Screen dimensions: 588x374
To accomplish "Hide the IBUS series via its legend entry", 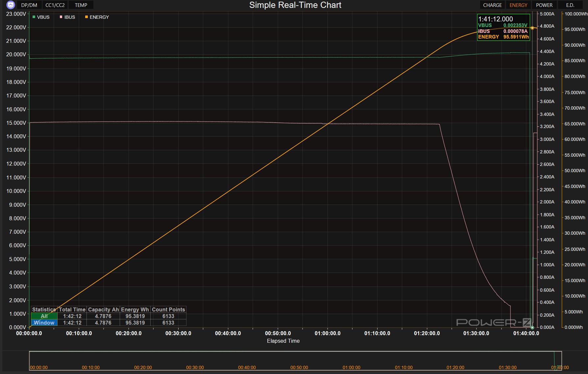I will coord(67,17).
